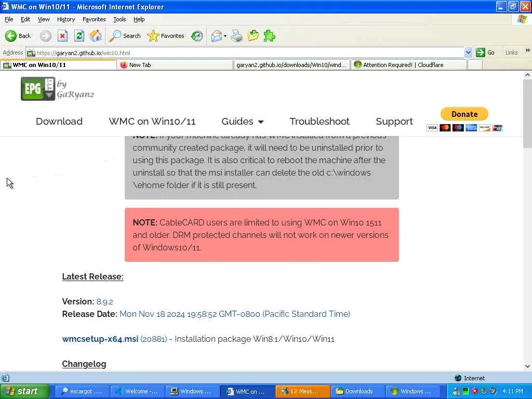Open the Windows Start button
This screenshot has width=532, height=399.
(24, 392)
